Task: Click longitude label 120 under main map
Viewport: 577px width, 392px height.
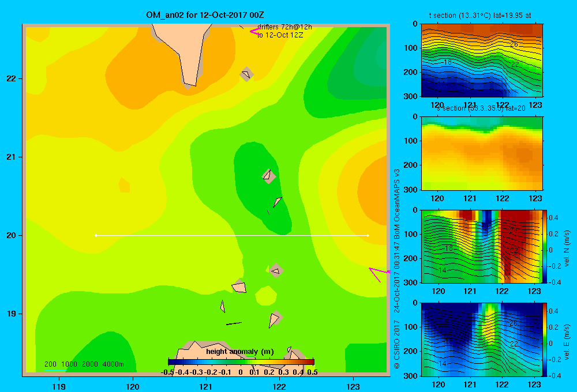Action: pos(133,387)
